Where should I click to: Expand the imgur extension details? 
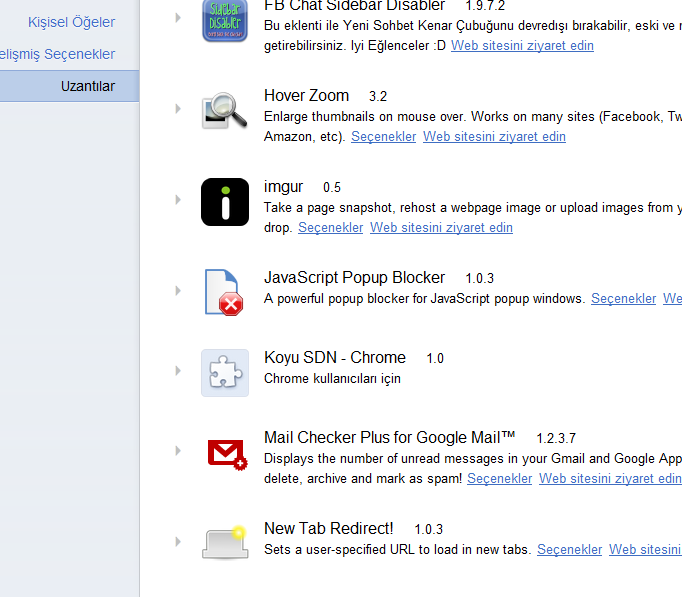[x=178, y=200]
